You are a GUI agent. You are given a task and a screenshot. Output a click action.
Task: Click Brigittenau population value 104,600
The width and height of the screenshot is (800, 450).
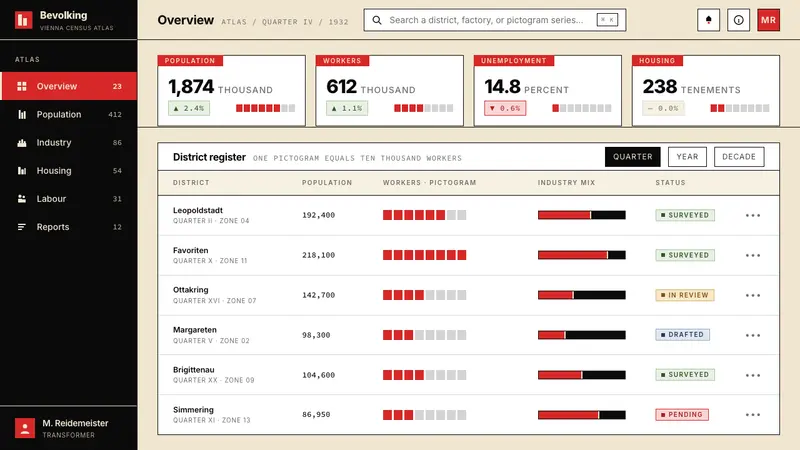pos(318,375)
